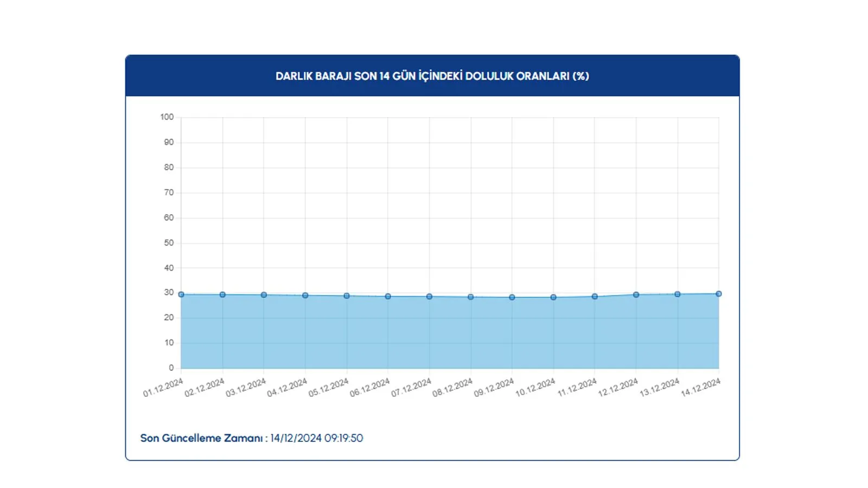This screenshot has height=488, width=868.
Task: Click the y-axis value 100
Action: click(x=167, y=117)
